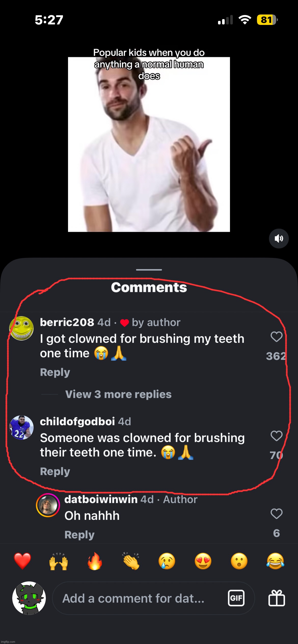
Task: Open the GIF picker in comment bar
Action: pyautogui.click(x=237, y=598)
